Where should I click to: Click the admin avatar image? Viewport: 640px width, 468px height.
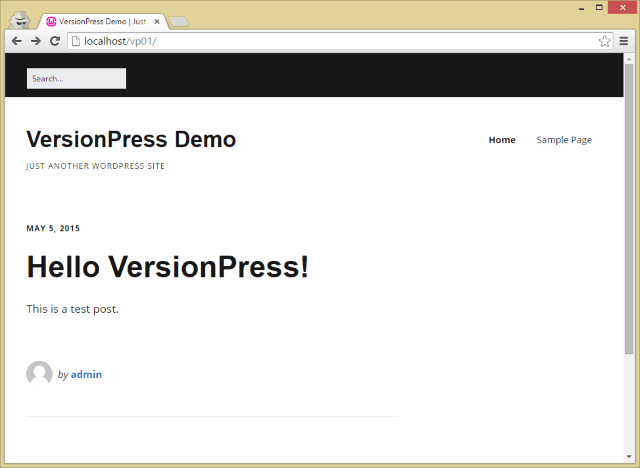tap(39, 373)
